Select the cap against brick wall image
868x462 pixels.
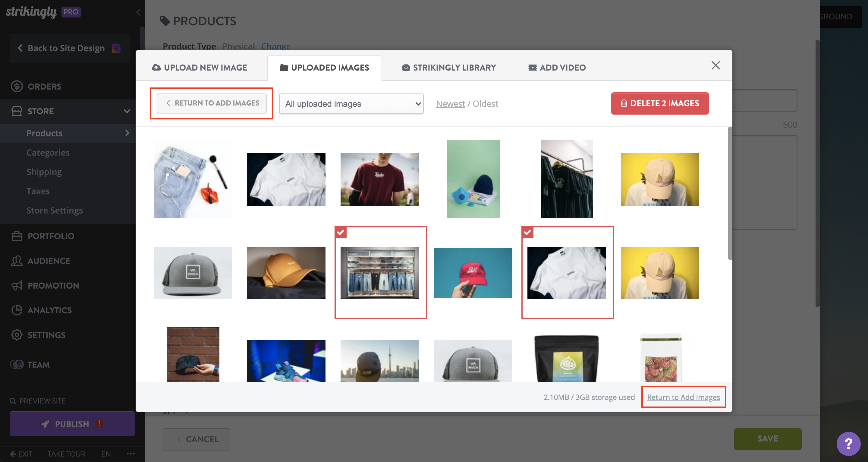point(193,354)
